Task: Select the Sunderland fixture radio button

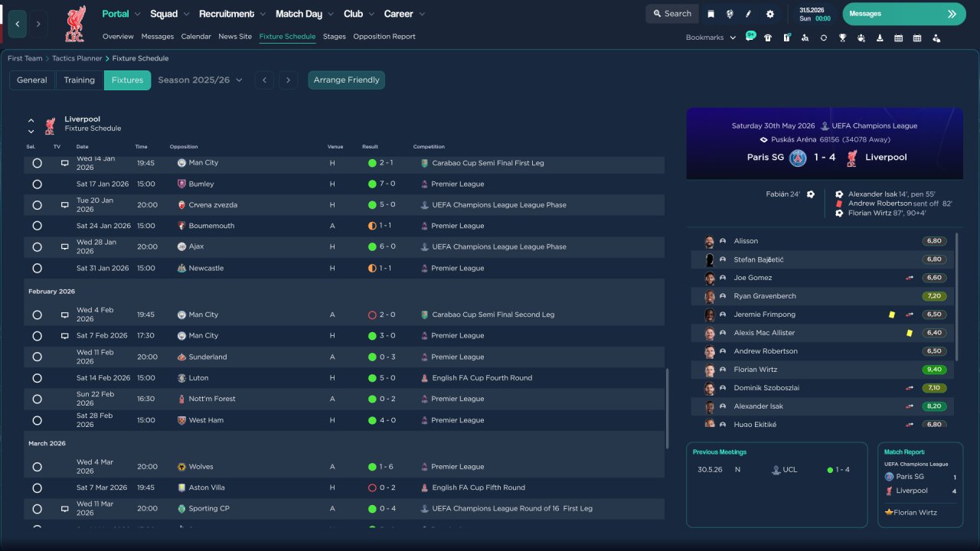Action: click(x=37, y=357)
